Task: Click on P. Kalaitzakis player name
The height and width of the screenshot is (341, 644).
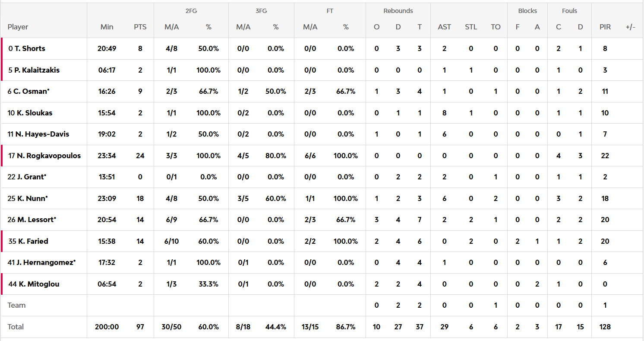Action: point(37,70)
